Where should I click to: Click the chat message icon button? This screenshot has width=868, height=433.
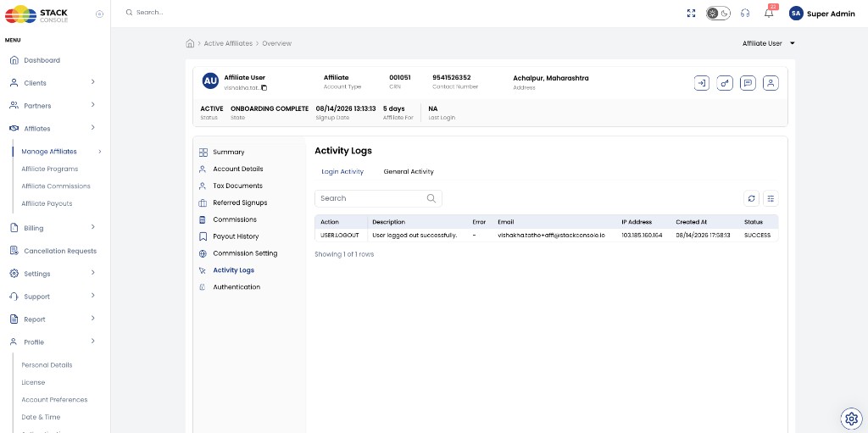(x=748, y=83)
